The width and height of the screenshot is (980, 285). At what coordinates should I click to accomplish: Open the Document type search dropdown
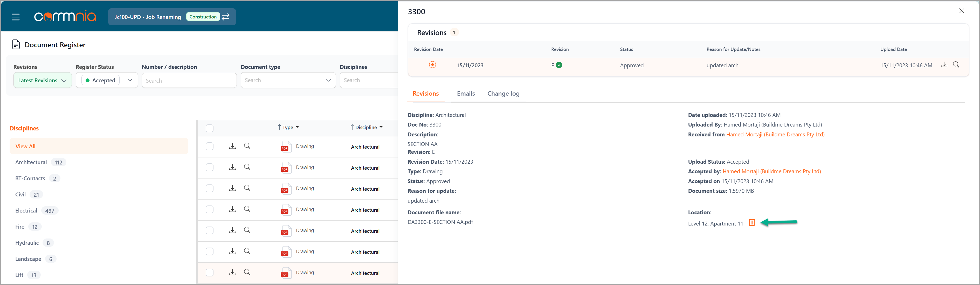click(288, 80)
